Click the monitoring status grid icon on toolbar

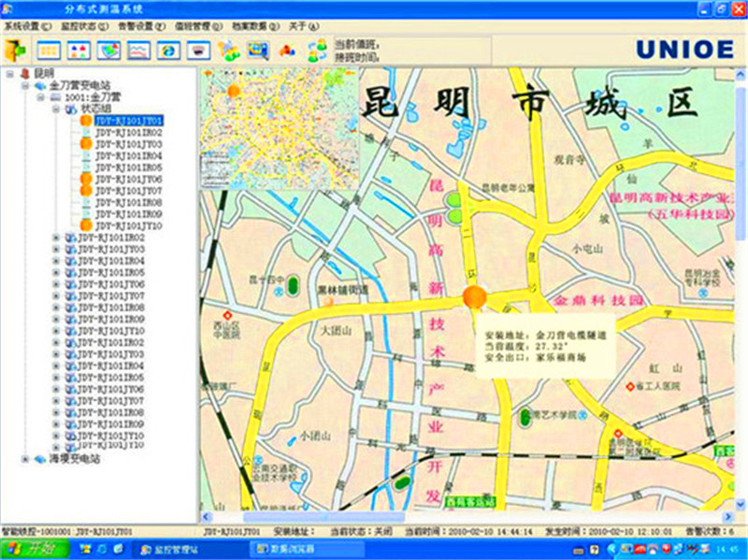coord(49,49)
